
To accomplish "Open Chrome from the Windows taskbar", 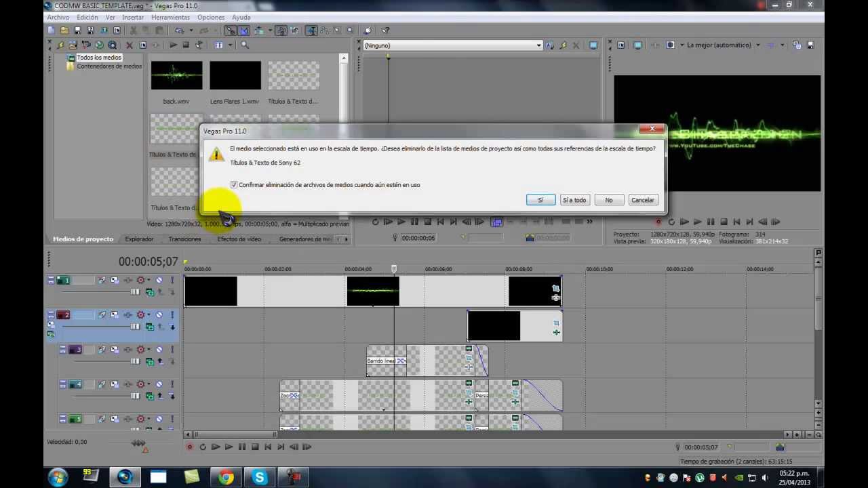I will point(226,477).
